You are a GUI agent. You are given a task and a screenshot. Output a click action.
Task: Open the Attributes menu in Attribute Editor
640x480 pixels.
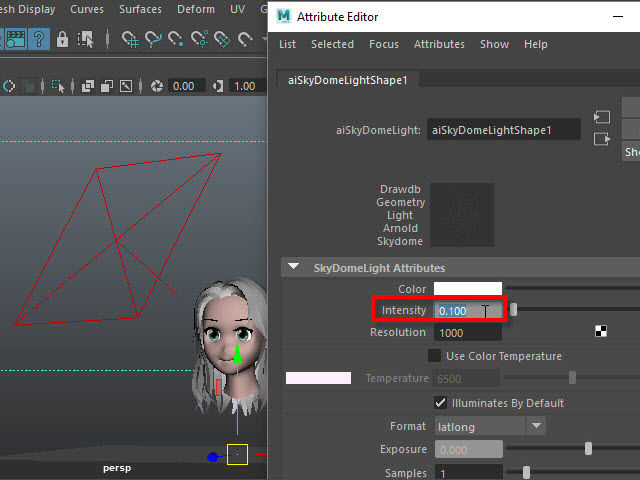[439, 44]
